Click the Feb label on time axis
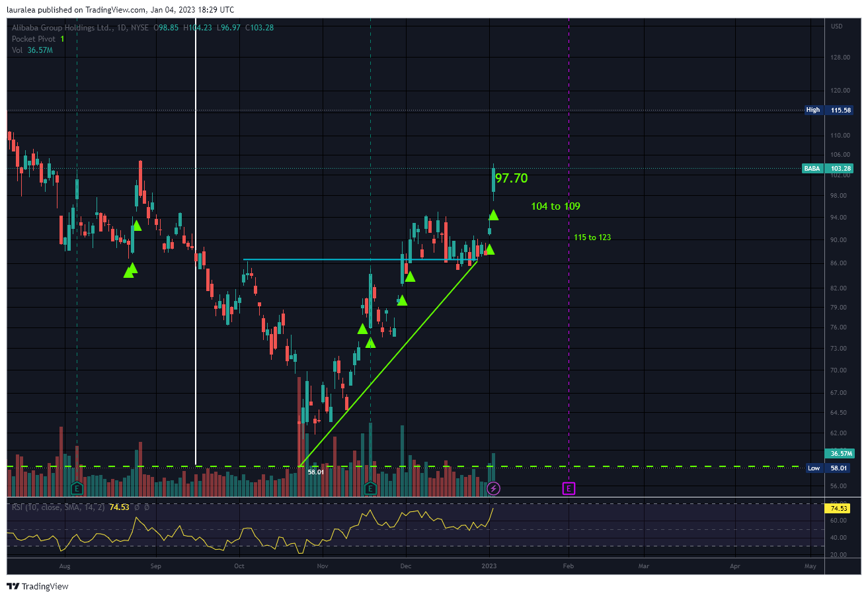The image size is (868, 598). click(x=567, y=566)
